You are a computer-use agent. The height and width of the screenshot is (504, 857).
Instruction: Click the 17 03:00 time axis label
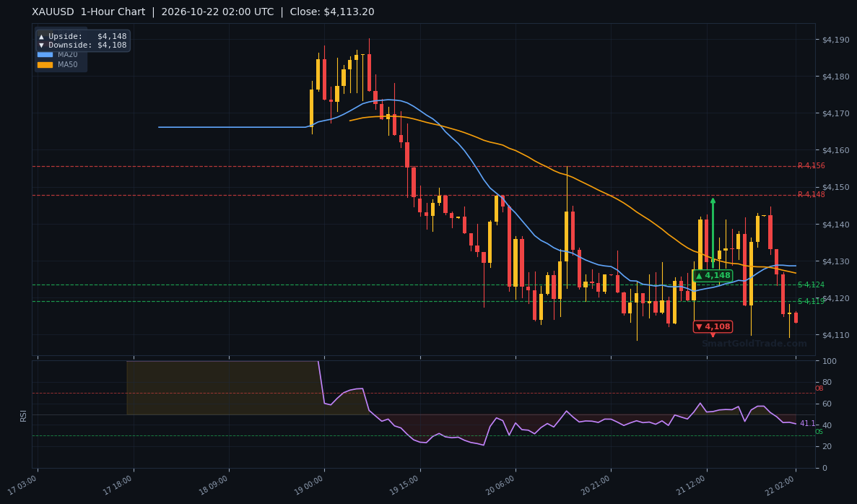(22, 485)
